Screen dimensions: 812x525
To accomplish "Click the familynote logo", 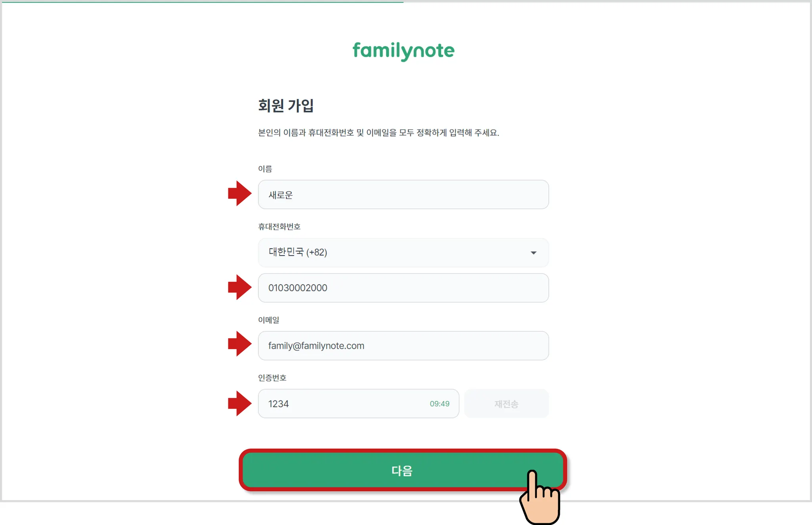I will [x=403, y=51].
